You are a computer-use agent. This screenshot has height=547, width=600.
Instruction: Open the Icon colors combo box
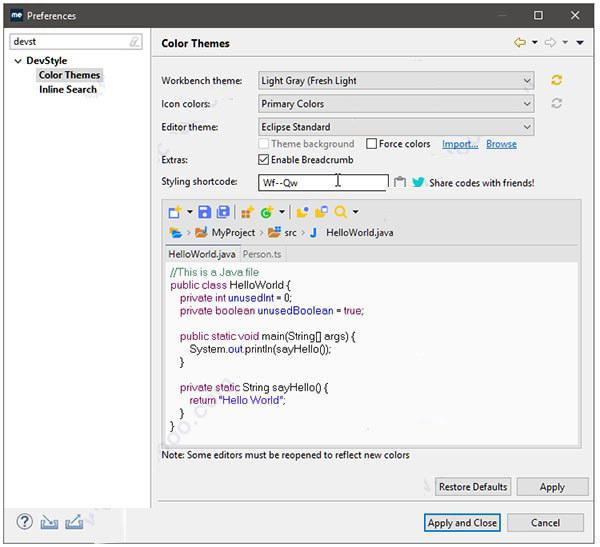[x=396, y=104]
